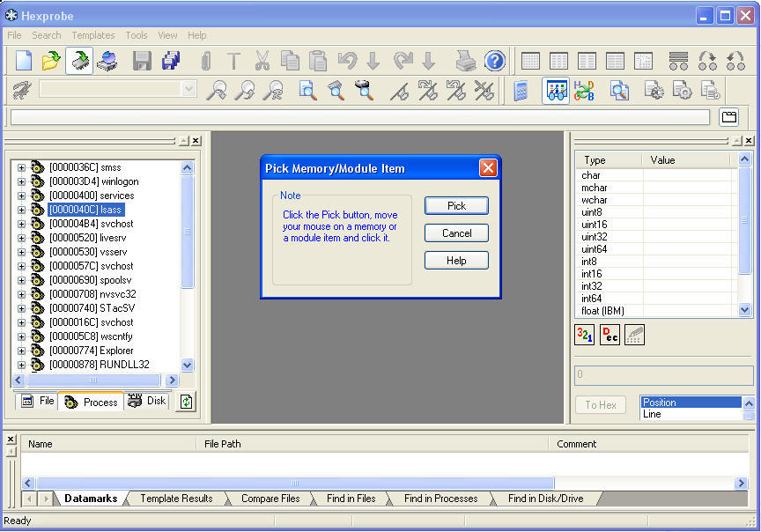Viewport: 761px width, 532px height.
Task: Click the Print printer icon
Action: click(465, 61)
